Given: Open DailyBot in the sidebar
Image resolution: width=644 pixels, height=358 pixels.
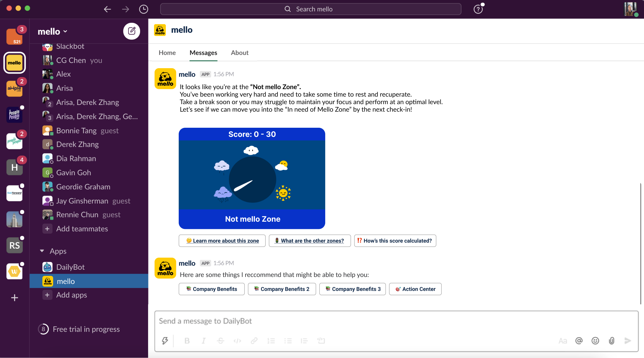Looking at the screenshot, I should tap(89, 267).
